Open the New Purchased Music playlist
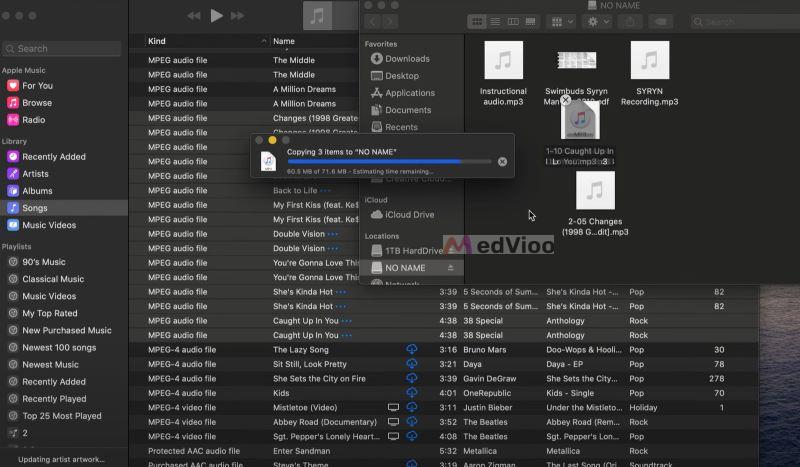This screenshot has height=467, width=800. point(66,330)
